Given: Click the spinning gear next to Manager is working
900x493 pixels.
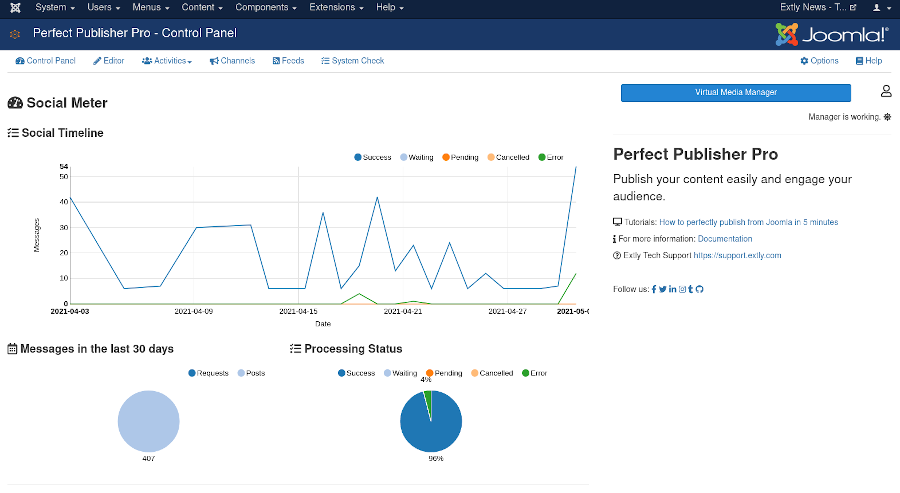Looking at the screenshot, I should 887,117.
